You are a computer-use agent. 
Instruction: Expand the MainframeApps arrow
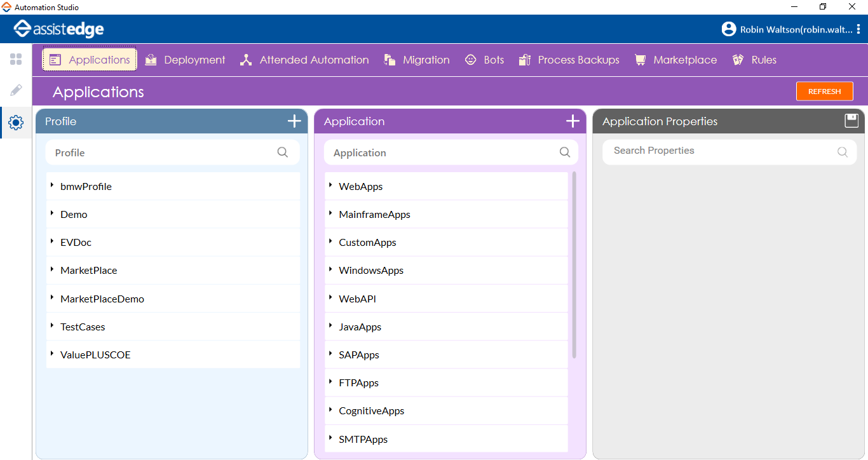click(330, 213)
